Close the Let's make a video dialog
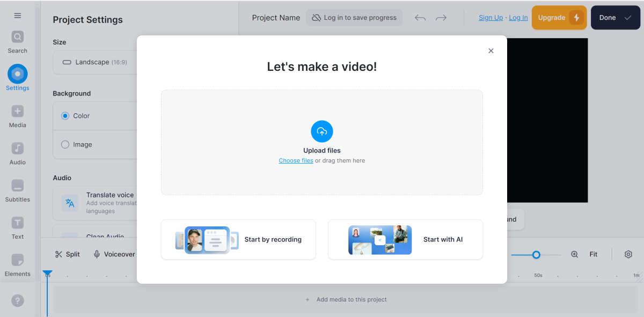The image size is (644, 317). click(x=491, y=51)
